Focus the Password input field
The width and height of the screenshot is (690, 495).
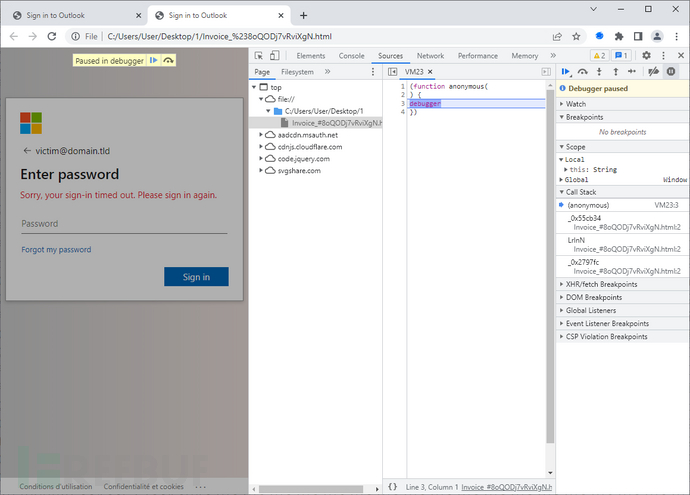[124, 224]
